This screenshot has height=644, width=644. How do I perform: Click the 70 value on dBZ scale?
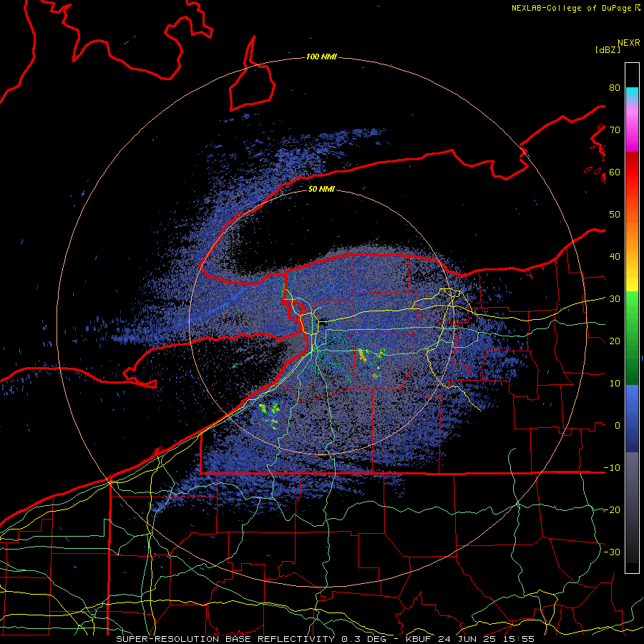pyautogui.click(x=615, y=130)
